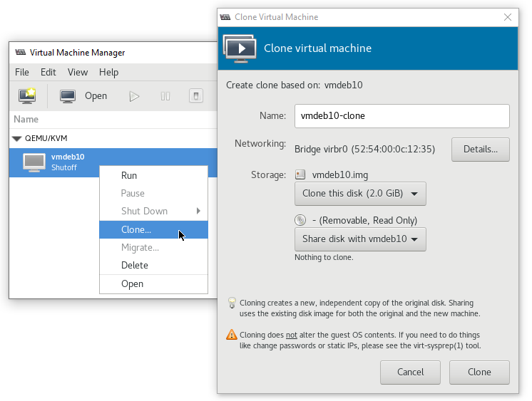Choose Open at bottom of context menu
532x401 pixels.
tap(154, 283)
